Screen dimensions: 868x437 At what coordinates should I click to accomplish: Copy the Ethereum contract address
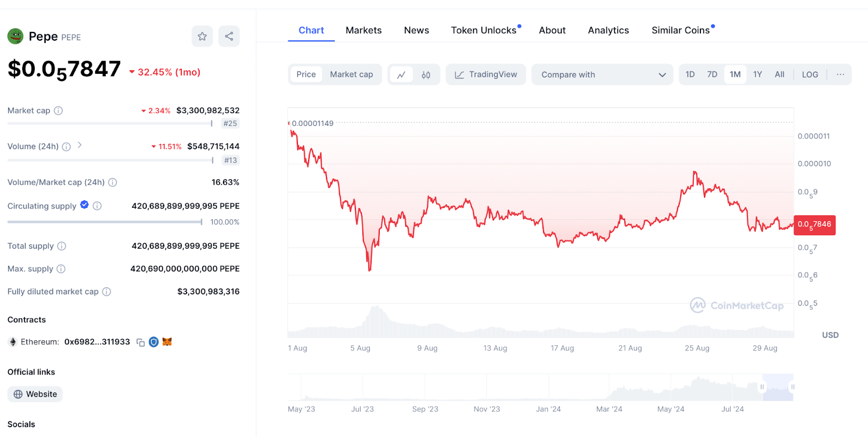click(141, 342)
